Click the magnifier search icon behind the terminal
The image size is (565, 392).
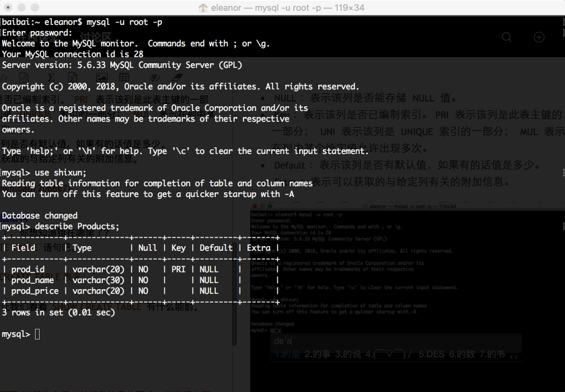(506, 37)
